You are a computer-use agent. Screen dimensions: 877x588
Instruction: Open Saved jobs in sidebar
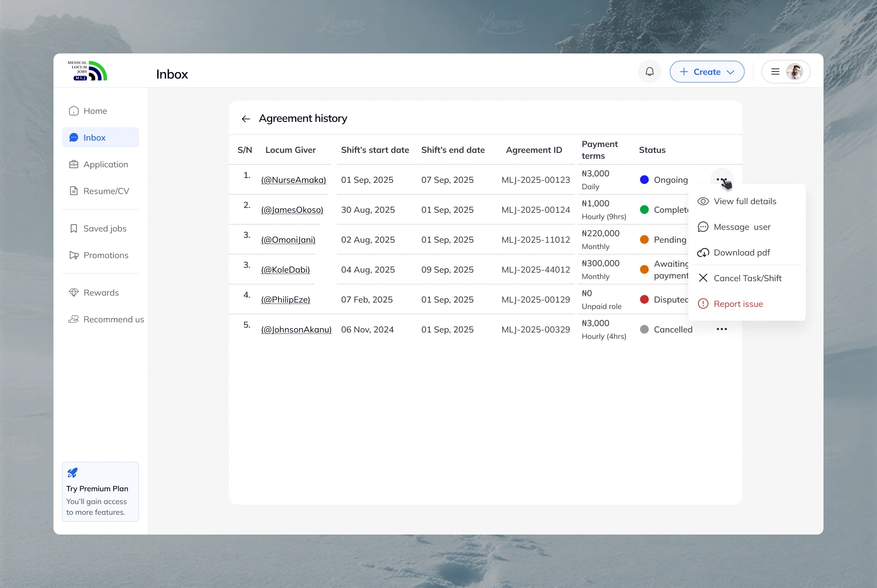tap(101, 228)
